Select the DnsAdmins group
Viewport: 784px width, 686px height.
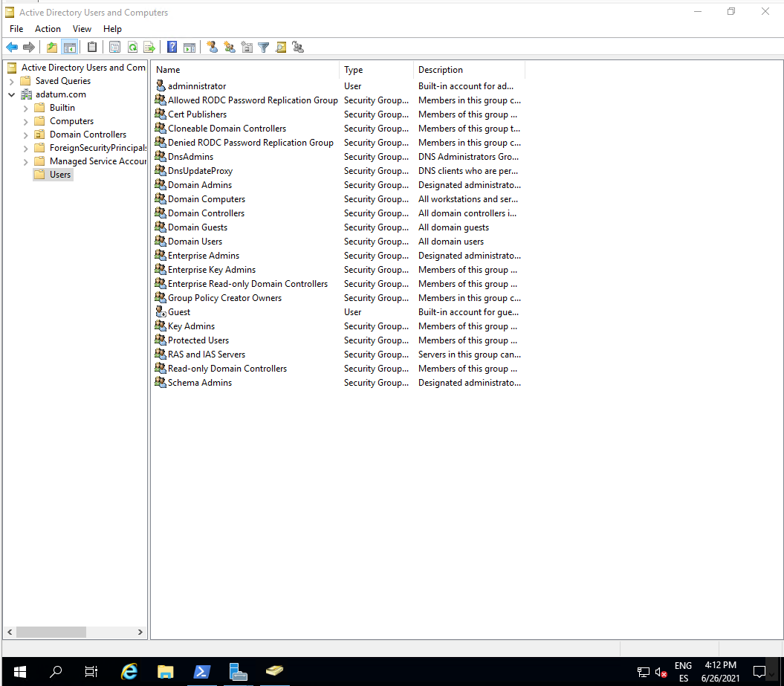(184, 157)
